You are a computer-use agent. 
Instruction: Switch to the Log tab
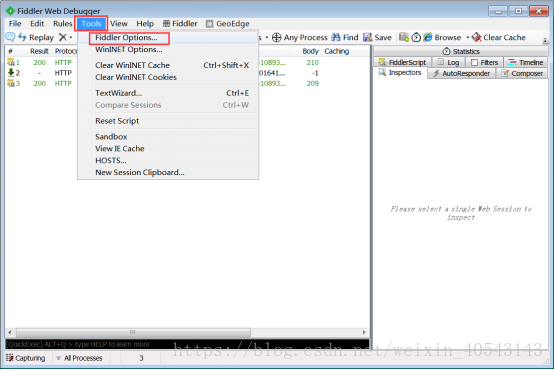point(448,62)
